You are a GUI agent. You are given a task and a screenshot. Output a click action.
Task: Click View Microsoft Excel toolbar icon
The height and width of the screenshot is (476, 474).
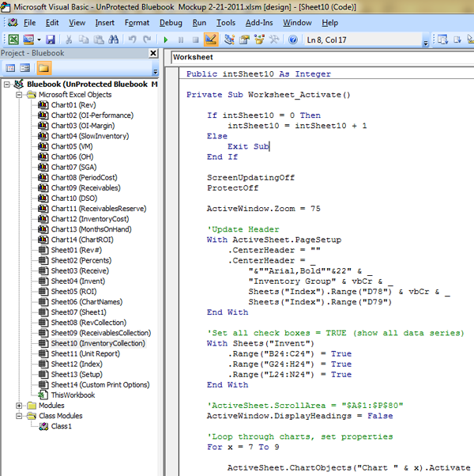(x=13, y=40)
